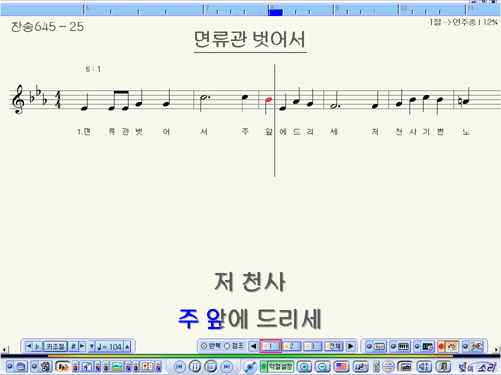The height and width of the screenshot is (375, 501).
Task: Click the colored progress bar above the bottom toolbar
Action: [x=250, y=356]
